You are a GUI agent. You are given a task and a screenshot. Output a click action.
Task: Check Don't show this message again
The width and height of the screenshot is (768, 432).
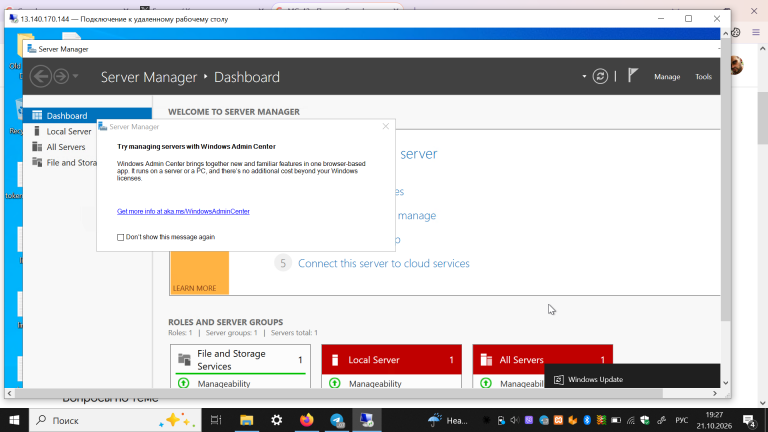pos(120,237)
